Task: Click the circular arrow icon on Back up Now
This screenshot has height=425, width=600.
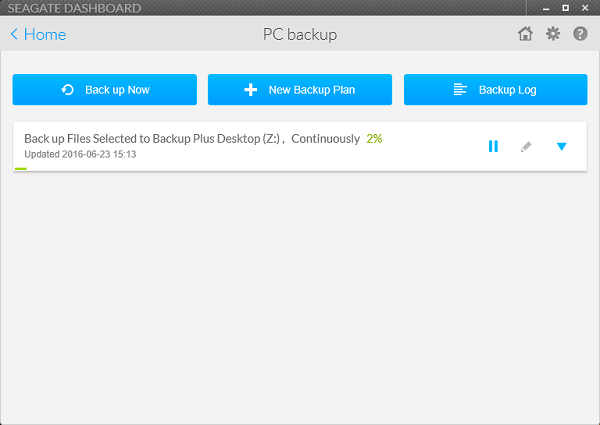Action: [68, 90]
